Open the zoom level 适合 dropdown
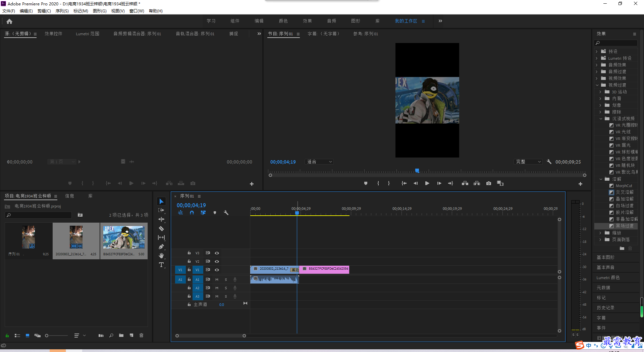The image size is (644, 352). [x=319, y=162]
